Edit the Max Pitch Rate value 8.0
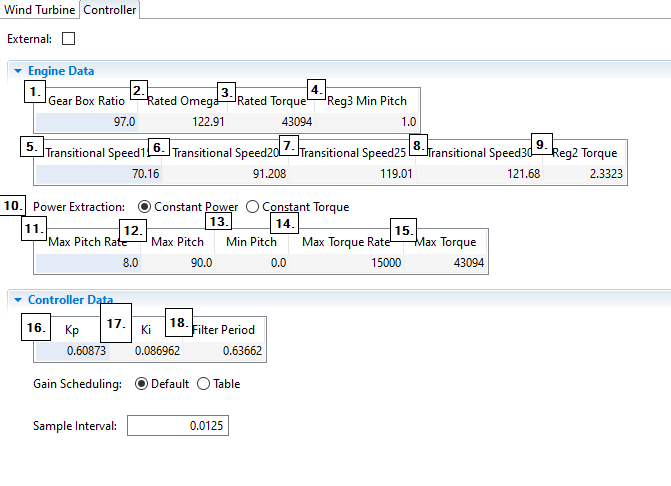The image size is (671, 486). 88,263
